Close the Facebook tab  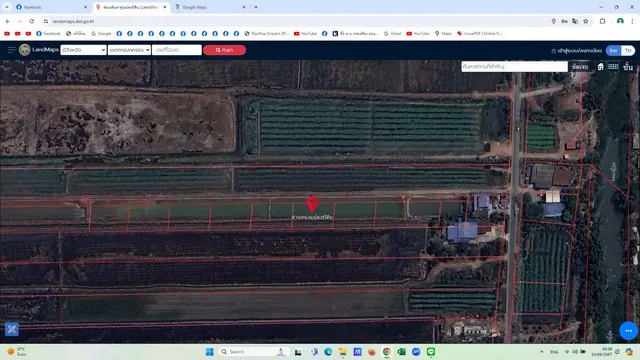pyautogui.click(x=85, y=7)
